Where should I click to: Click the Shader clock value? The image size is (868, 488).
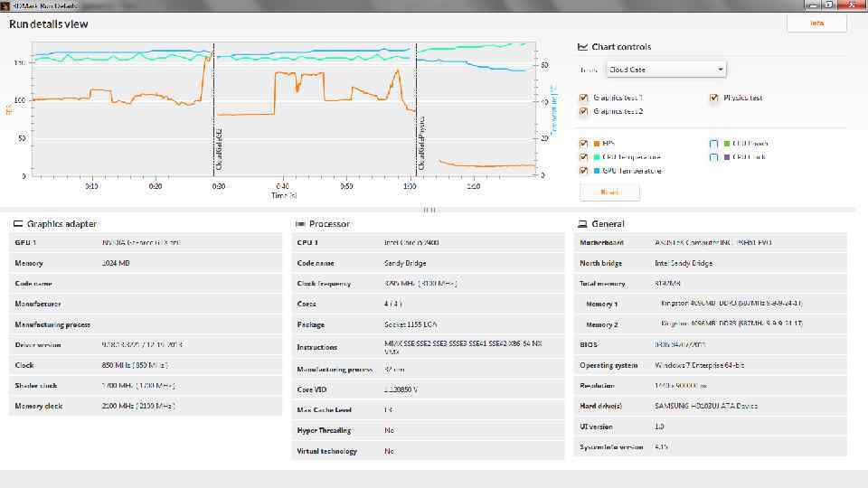(138, 386)
